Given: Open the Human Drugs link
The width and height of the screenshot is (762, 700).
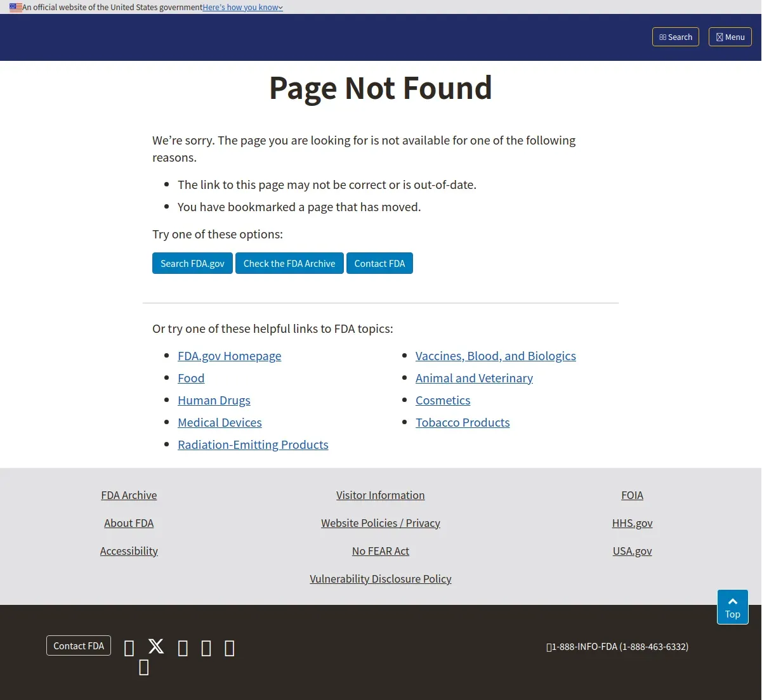Looking at the screenshot, I should [214, 401].
